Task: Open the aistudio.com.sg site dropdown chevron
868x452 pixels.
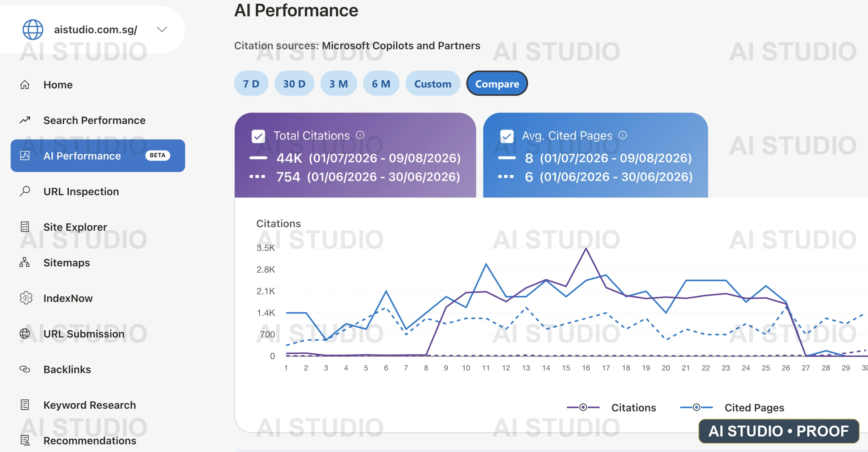Action: pos(162,29)
